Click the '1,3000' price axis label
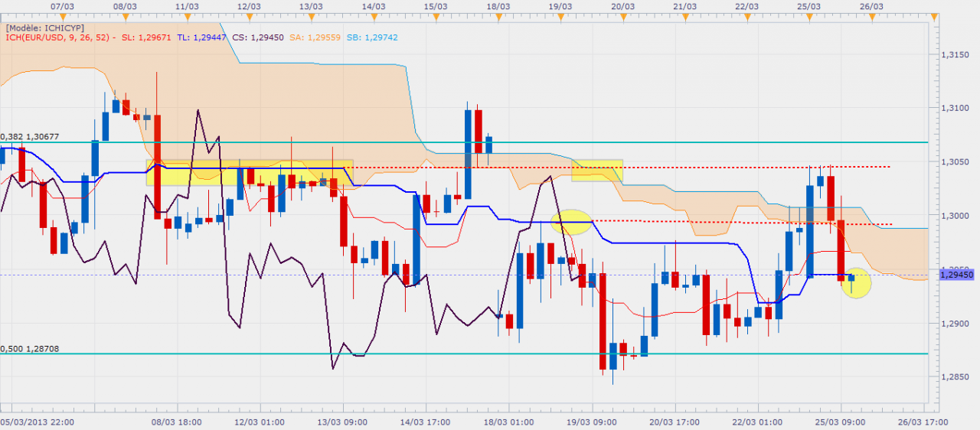Viewport: 980px width, 430px height. [x=955, y=216]
